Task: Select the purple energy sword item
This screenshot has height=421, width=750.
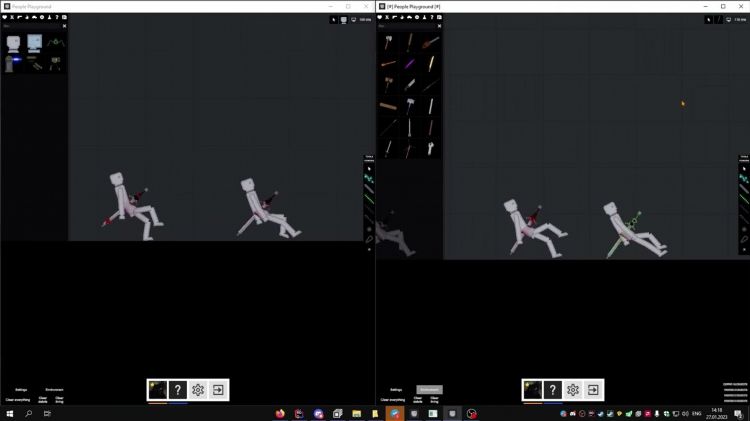Action: point(409,63)
